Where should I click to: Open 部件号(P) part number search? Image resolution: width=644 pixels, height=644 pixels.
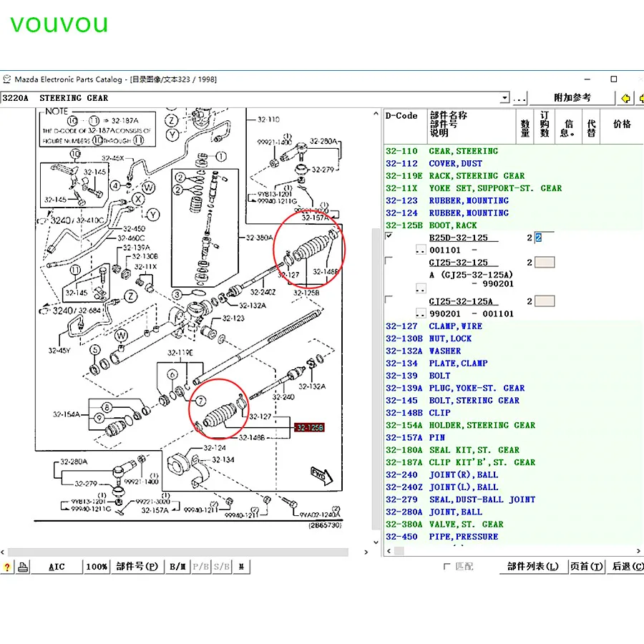pos(137,567)
